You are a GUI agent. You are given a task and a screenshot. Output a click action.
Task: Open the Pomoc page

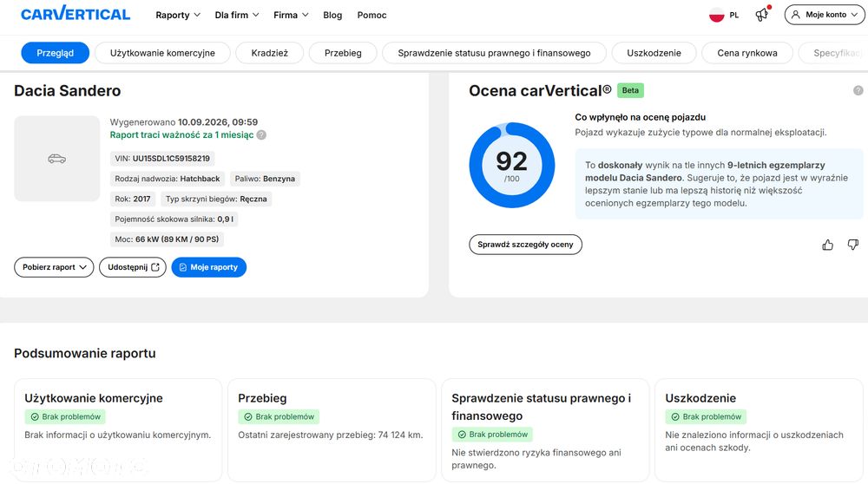pyautogui.click(x=372, y=15)
